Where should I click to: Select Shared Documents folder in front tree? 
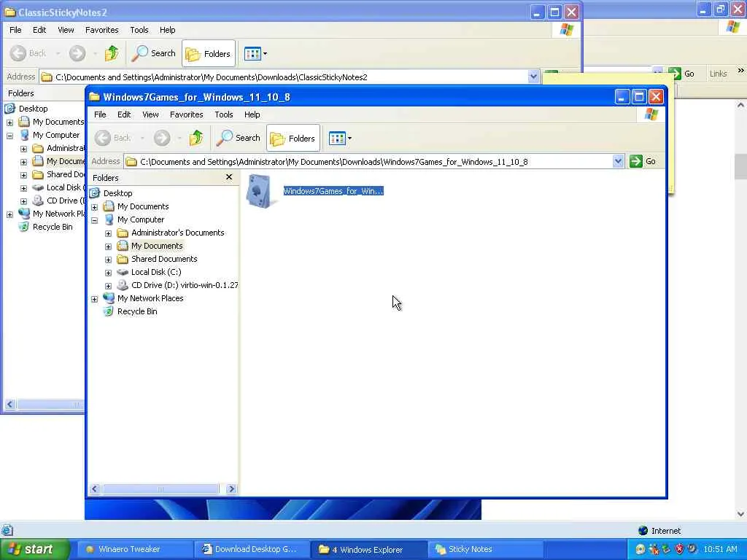coord(164,259)
